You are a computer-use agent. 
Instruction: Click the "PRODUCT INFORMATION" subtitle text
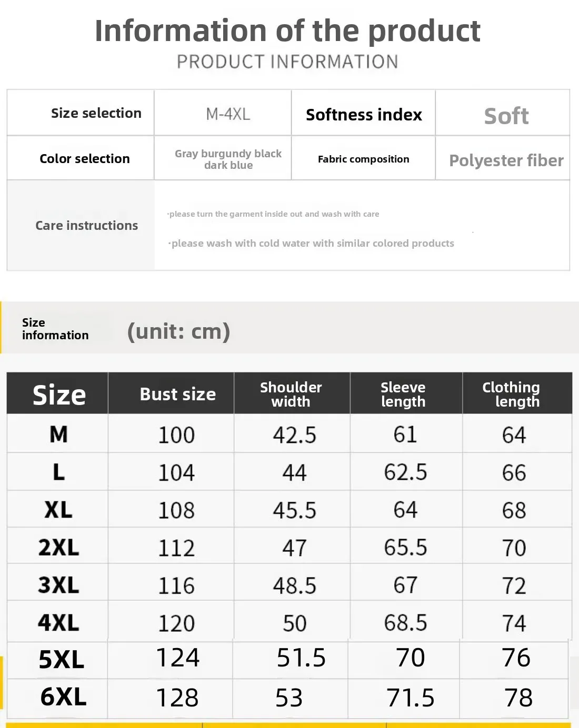[287, 62]
